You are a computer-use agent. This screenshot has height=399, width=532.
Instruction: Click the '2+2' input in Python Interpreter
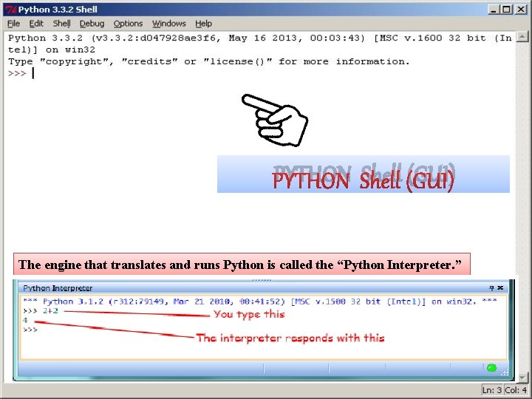[50, 311]
